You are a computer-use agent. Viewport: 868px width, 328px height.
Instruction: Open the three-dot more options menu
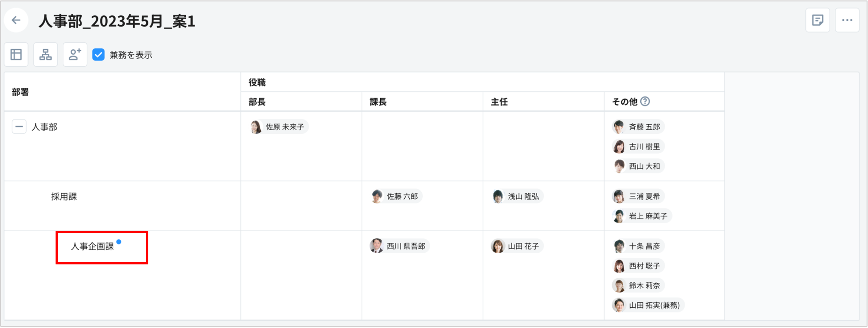click(x=847, y=20)
